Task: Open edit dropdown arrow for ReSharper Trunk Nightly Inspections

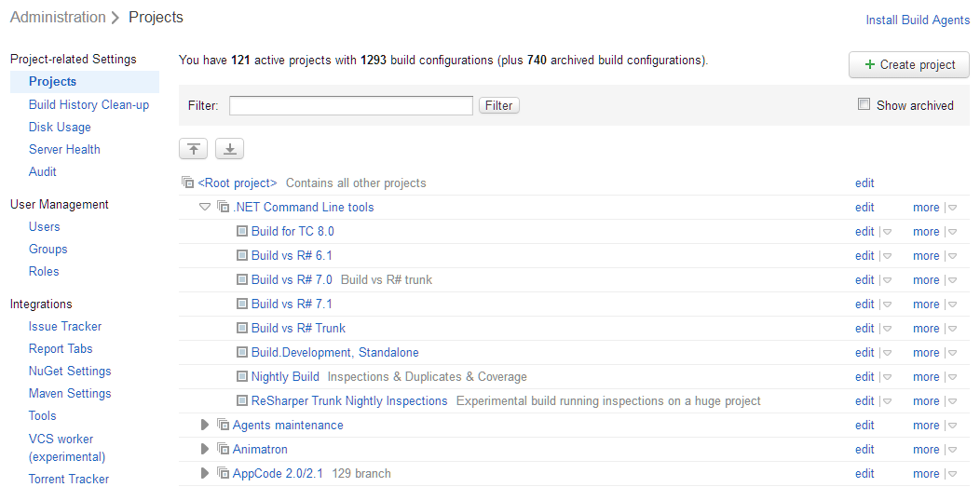Action: pos(887,402)
